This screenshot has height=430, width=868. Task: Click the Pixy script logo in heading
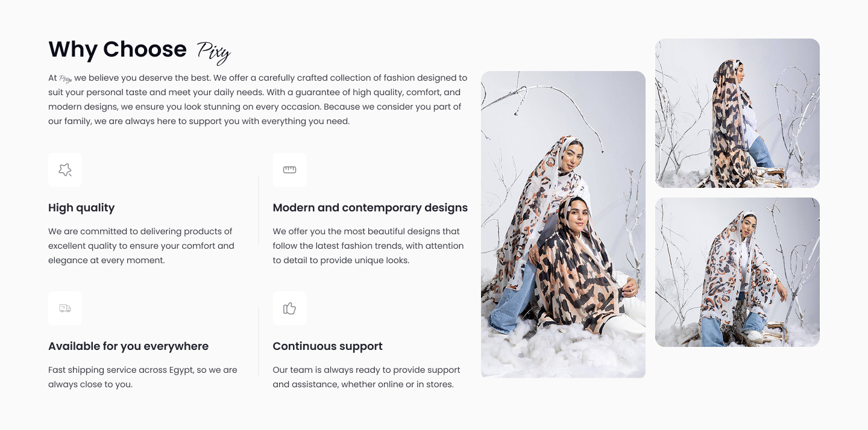(214, 52)
